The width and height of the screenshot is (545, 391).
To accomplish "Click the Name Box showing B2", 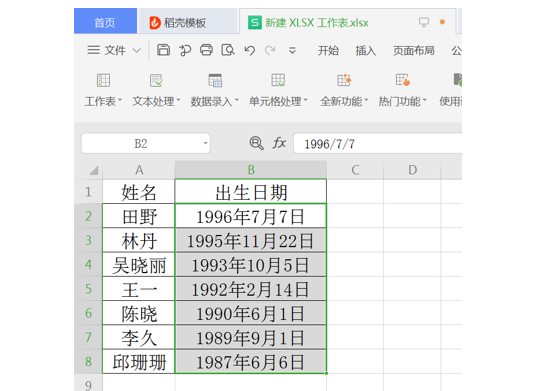I will (146, 143).
